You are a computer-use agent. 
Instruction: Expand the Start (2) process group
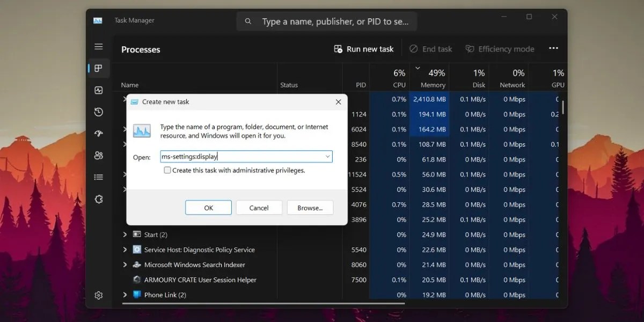125,235
